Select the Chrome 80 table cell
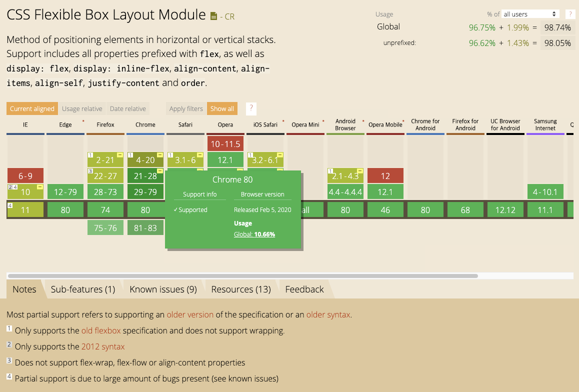Image resolution: width=579 pixels, height=392 pixels. click(x=145, y=209)
